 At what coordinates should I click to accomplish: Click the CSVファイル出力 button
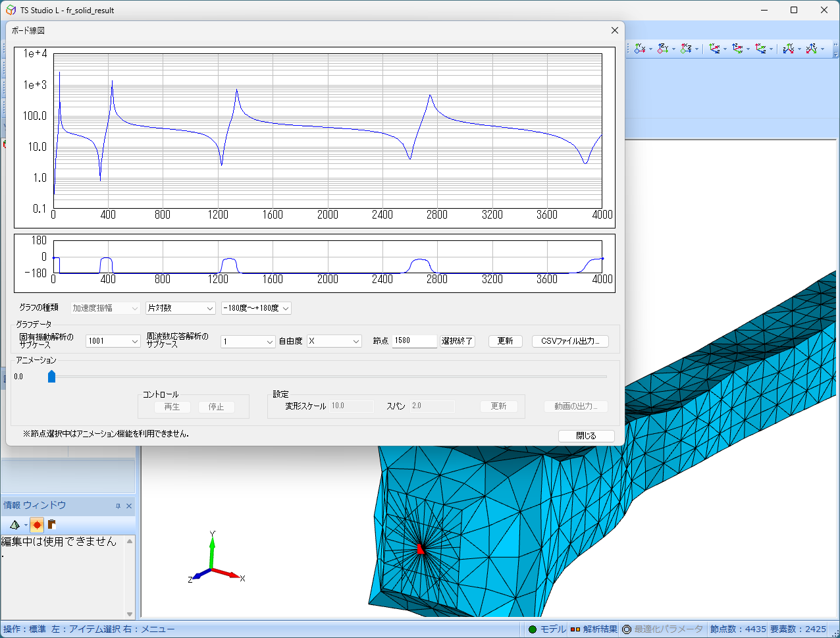pos(570,341)
